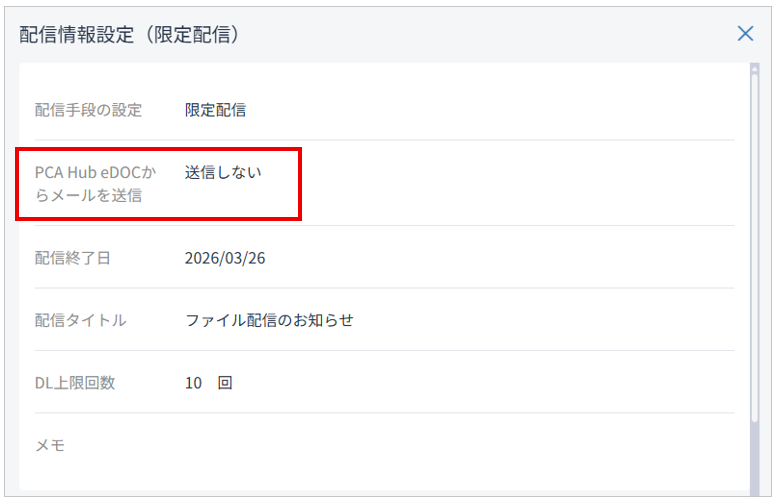This screenshot has height=501, width=777.
Task: Select the 限定配信 value text
Action: pyautogui.click(x=215, y=110)
